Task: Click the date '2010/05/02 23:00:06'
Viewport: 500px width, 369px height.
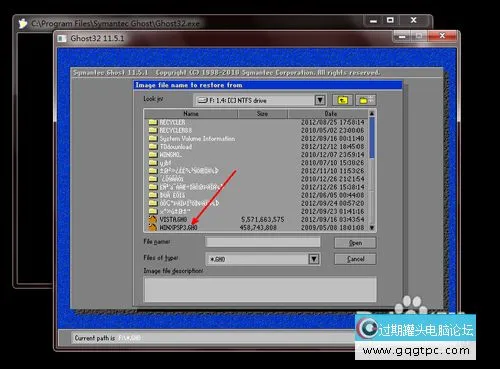Action: click(x=333, y=130)
